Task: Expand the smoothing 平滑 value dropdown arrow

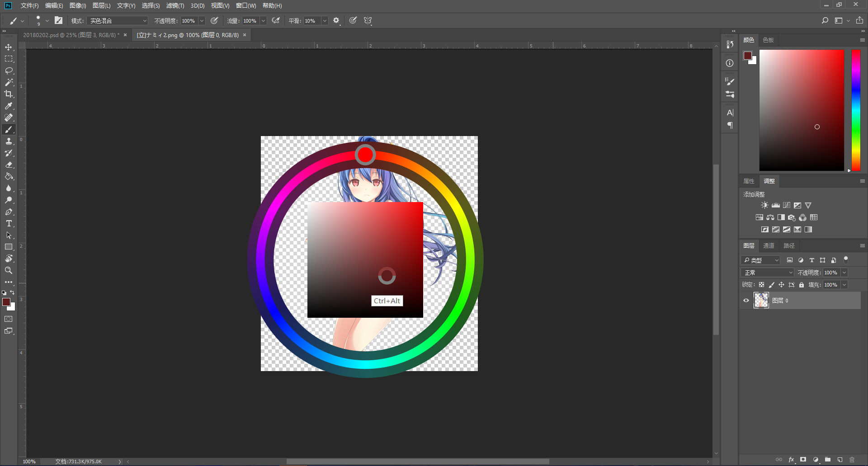Action: 325,21
